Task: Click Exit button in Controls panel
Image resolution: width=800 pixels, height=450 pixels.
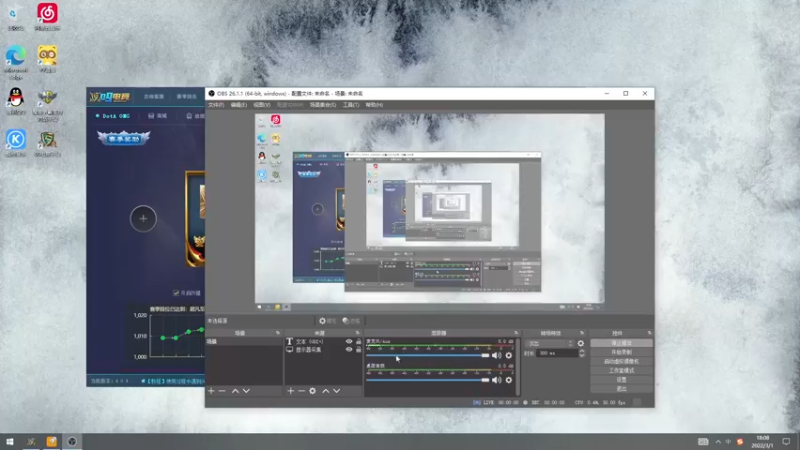Action: coord(621,389)
